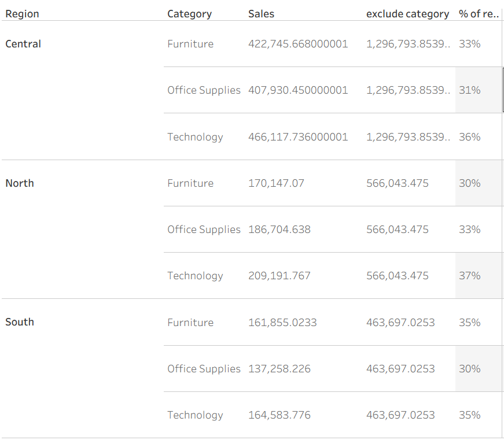
Task: Select Technology category in the North region
Action: pyautogui.click(x=195, y=276)
